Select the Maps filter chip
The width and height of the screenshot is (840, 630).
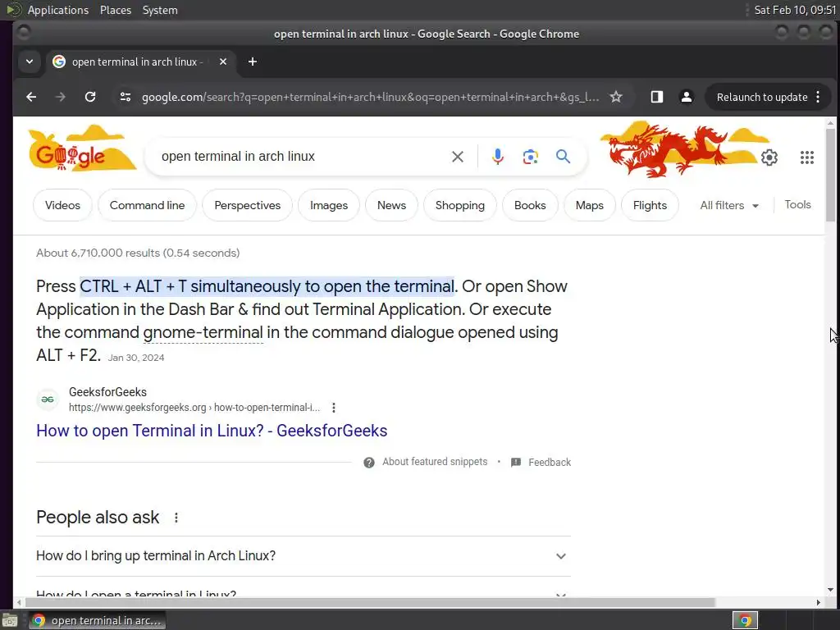589,205
